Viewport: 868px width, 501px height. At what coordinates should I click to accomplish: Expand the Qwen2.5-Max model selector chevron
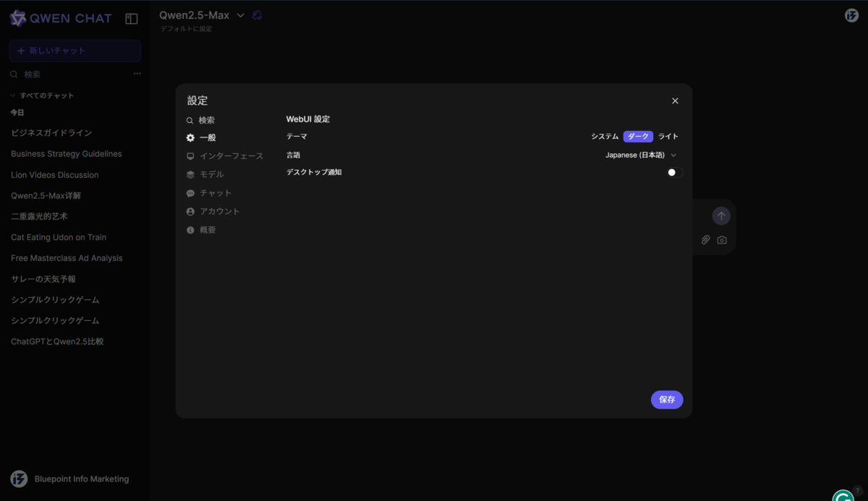point(241,15)
